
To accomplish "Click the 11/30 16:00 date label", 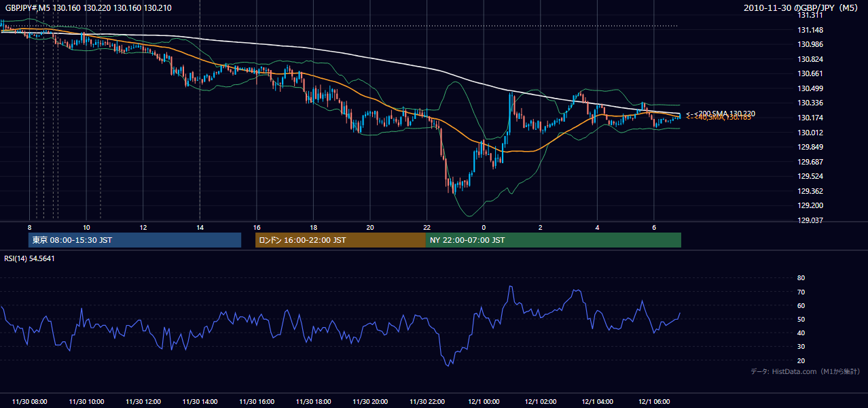I will click(257, 402).
